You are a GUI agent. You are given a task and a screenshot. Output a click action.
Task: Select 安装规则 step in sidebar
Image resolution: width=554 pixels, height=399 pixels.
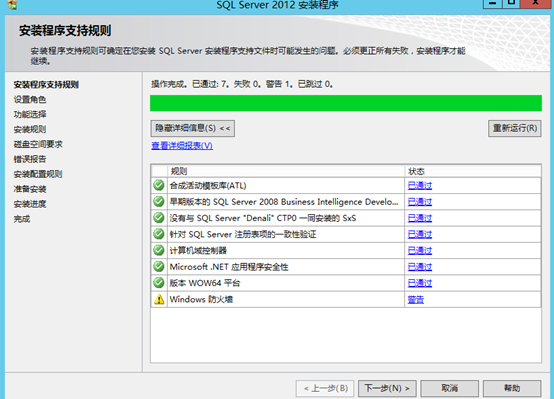[30, 129]
